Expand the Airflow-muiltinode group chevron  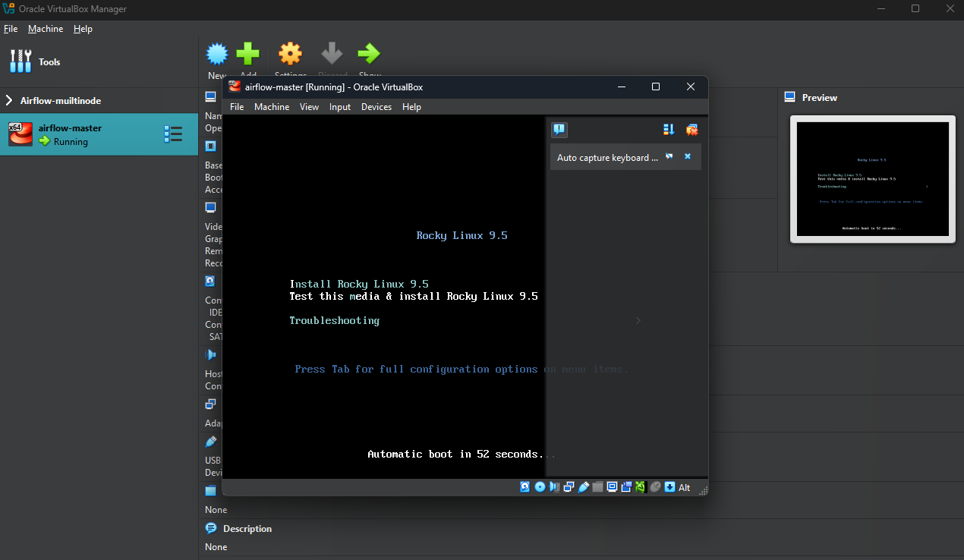9,100
